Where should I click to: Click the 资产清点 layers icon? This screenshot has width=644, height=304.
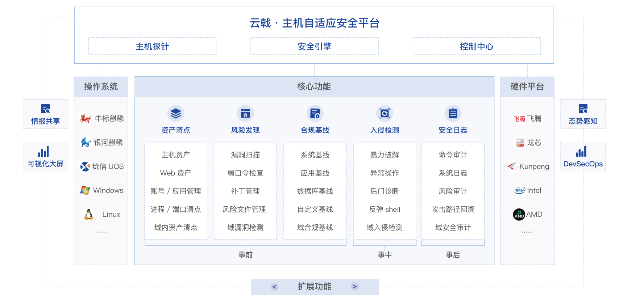pos(176,114)
